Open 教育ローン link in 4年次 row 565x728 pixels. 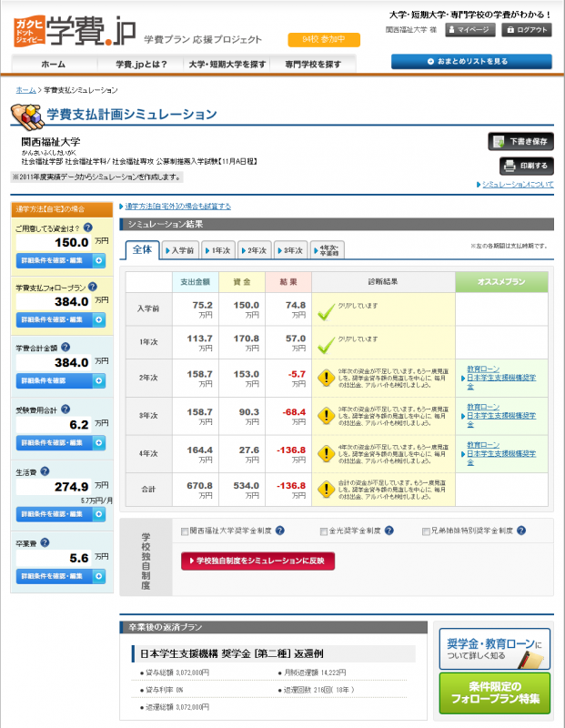pyautogui.click(x=483, y=445)
